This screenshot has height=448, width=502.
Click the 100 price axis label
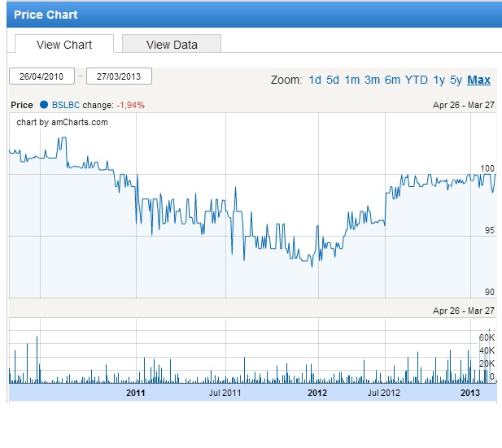pos(487,168)
